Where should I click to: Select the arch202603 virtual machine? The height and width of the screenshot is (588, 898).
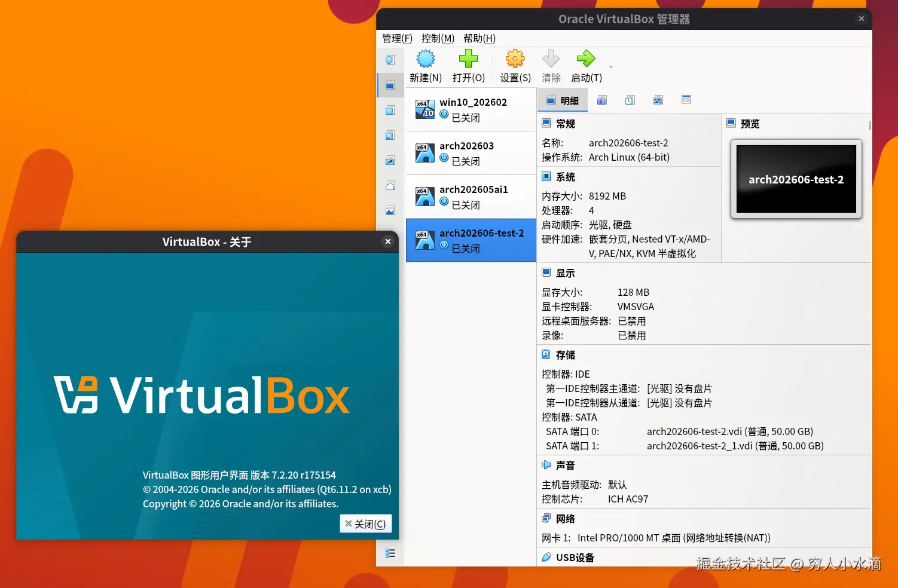coord(471,154)
